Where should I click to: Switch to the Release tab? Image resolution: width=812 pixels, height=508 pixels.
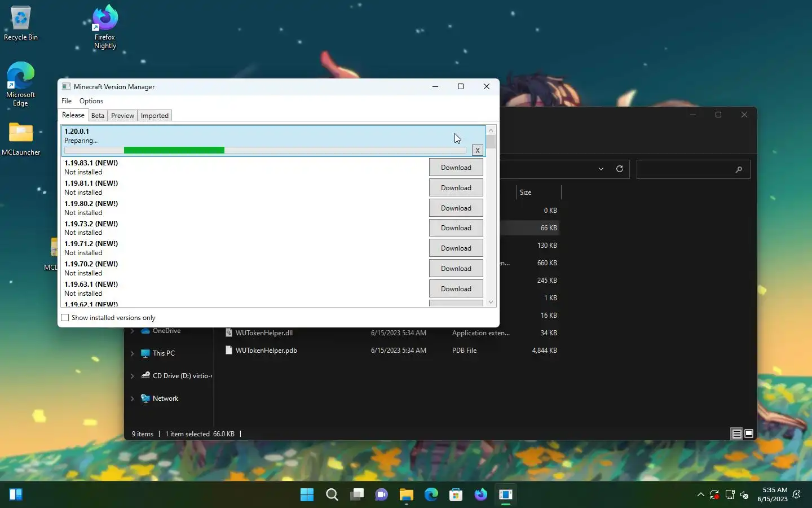(73, 115)
